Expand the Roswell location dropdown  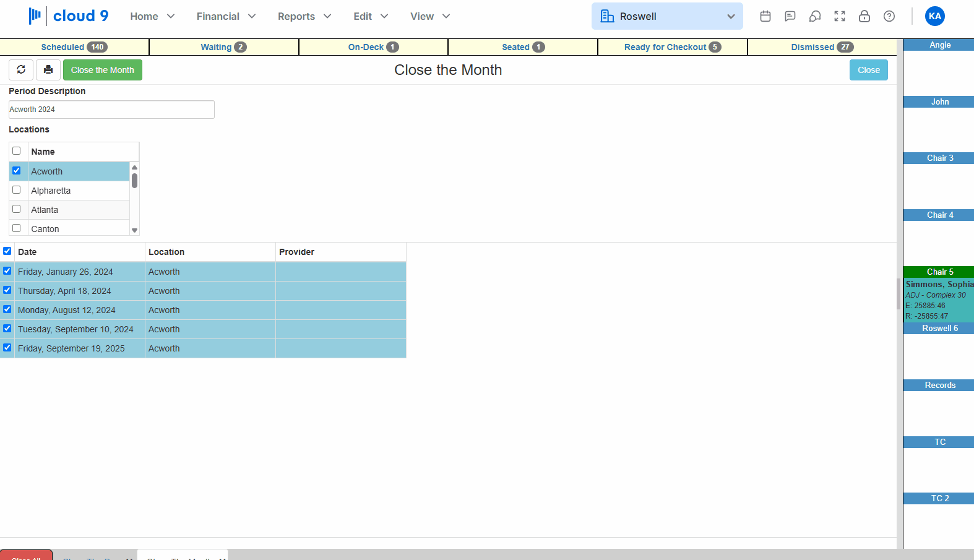click(x=667, y=16)
